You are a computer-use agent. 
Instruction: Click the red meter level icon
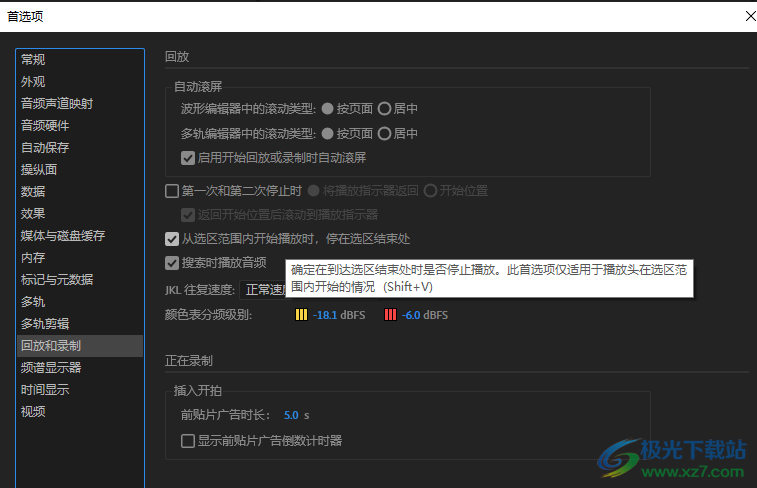(390, 315)
